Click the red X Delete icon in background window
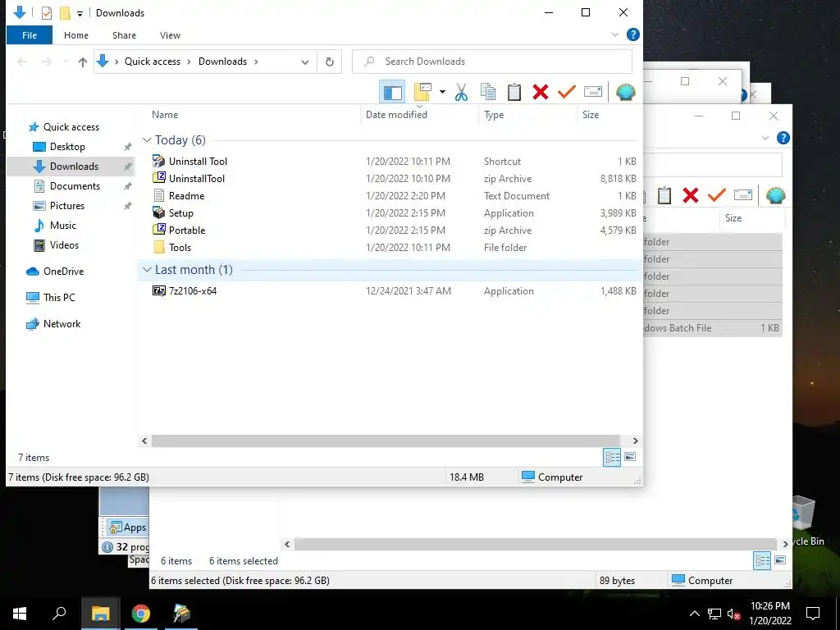This screenshot has height=630, width=840. pyautogui.click(x=691, y=195)
